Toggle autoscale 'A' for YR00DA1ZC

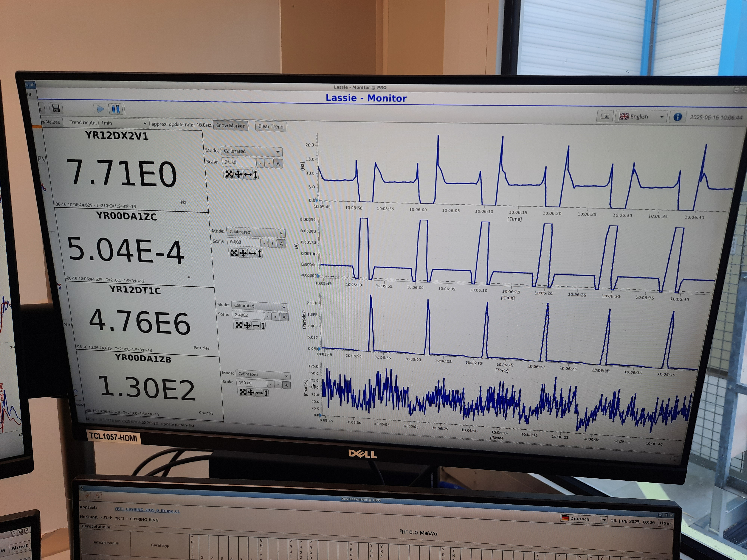tap(281, 244)
